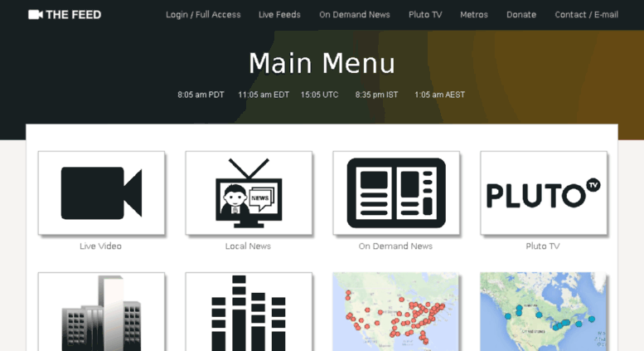
Task: Click the 8:35 pm IST time
Action: [376, 95]
